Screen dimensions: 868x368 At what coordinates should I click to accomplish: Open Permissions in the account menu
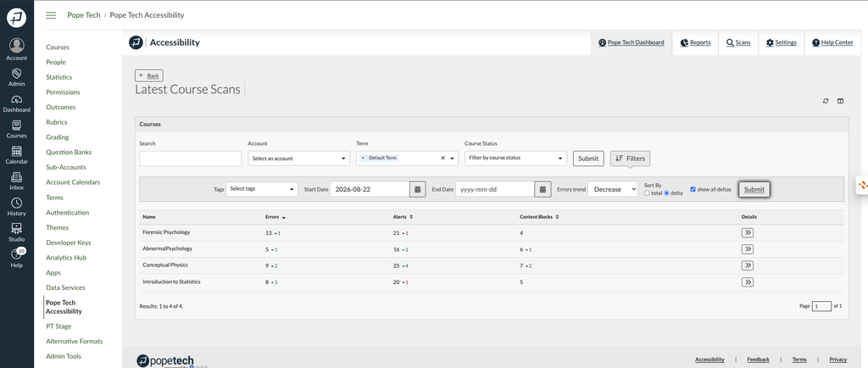pyautogui.click(x=63, y=92)
